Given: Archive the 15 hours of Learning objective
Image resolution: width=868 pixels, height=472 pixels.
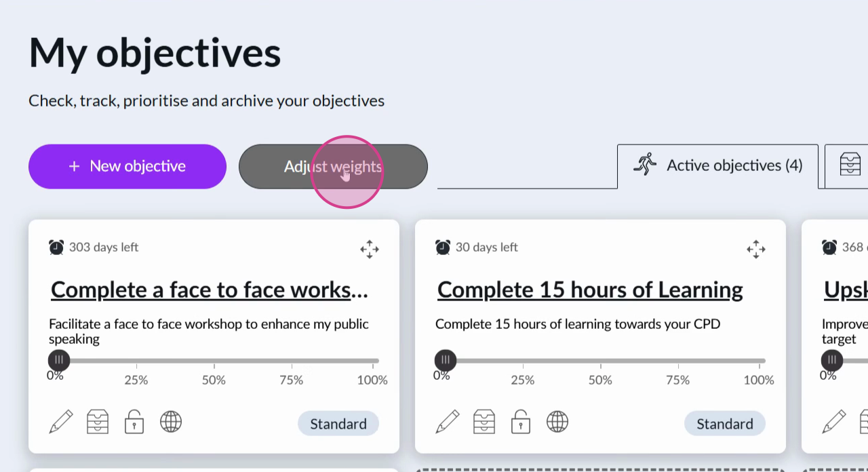Looking at the screenshot, I should pos(484,422).
